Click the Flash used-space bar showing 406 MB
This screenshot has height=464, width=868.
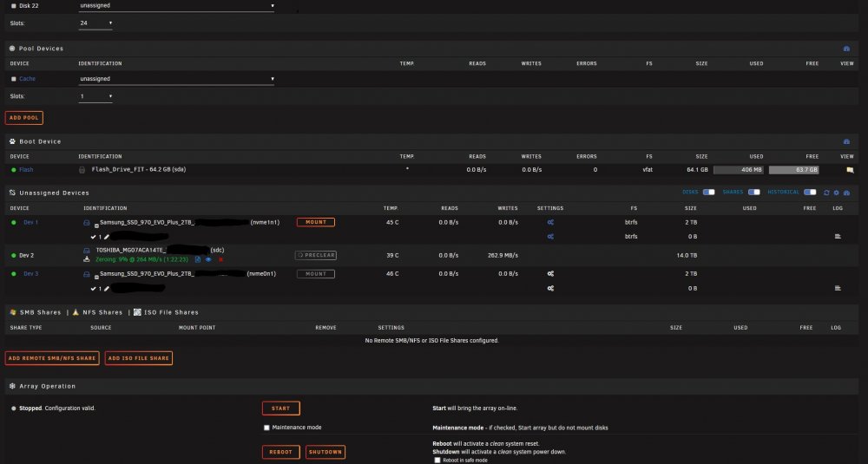(x=739, y=170)
